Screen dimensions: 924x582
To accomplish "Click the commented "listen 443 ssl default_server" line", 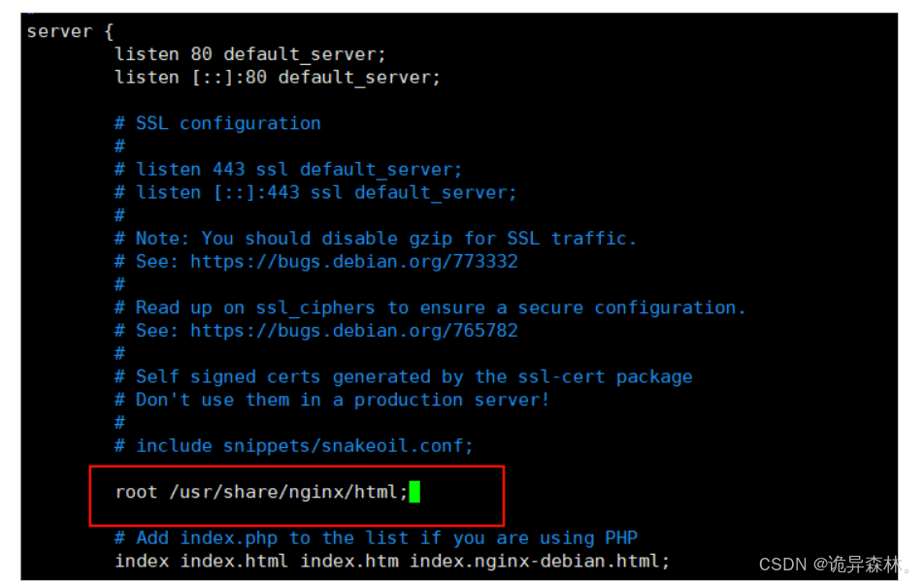I will click(x=288, y=170).
